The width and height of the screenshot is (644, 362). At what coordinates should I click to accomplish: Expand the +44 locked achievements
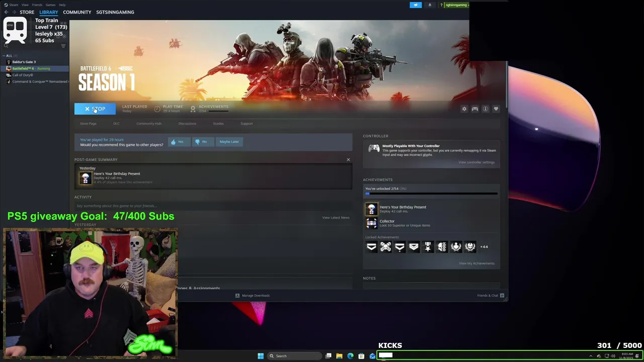click(484, 247)
